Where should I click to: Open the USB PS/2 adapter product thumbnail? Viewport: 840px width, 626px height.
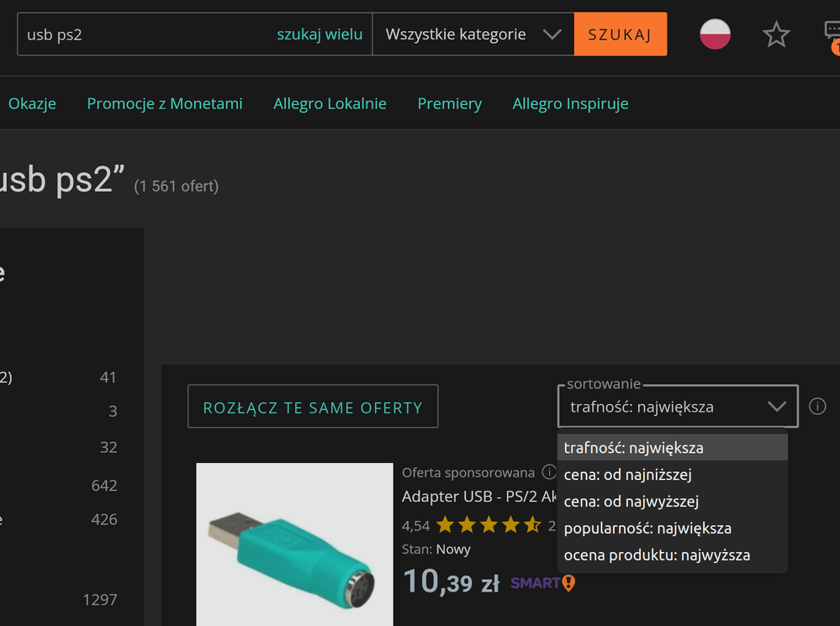click(x=294, y=544)
